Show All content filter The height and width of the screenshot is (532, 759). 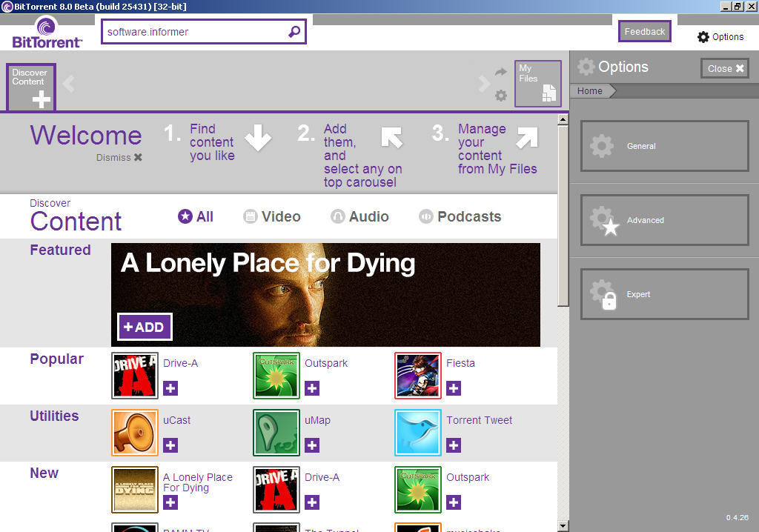tap(196, 216)
